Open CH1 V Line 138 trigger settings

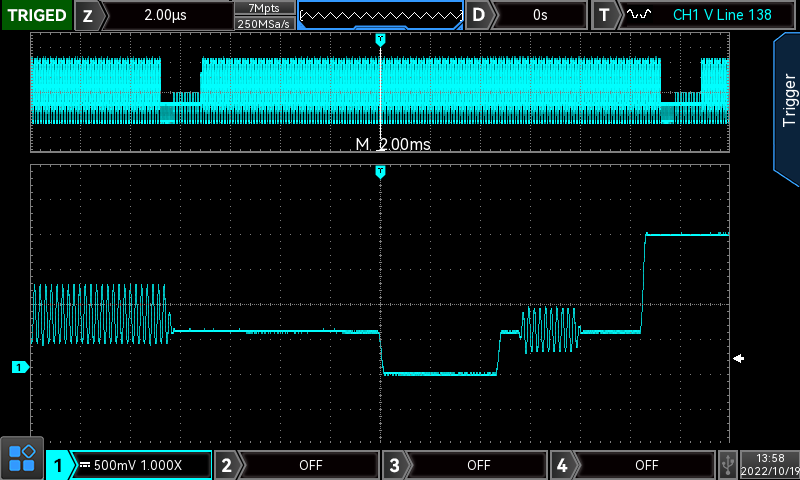click(x=715, y=15)
